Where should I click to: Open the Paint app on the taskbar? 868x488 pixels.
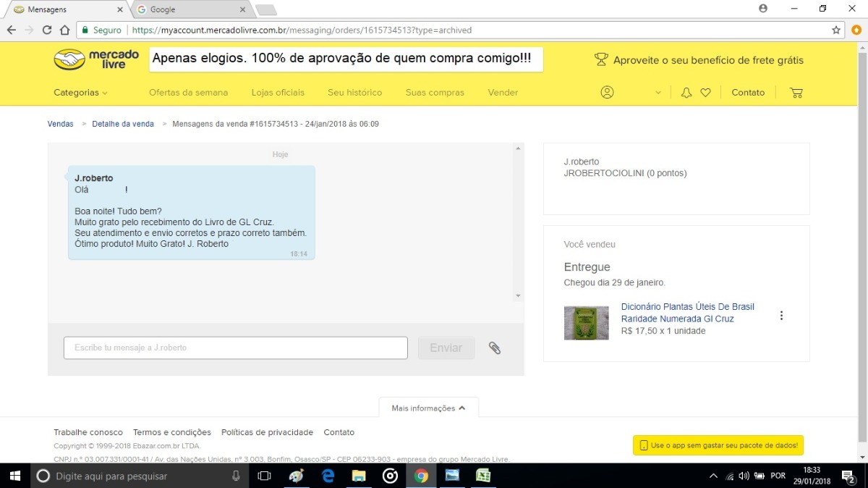[x=297, y=476]
